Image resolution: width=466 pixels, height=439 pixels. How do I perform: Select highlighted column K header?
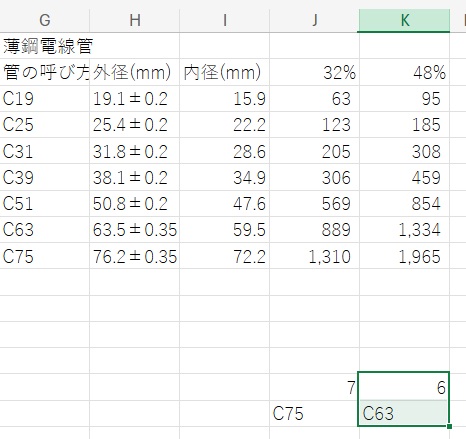(x=405, y=20)
